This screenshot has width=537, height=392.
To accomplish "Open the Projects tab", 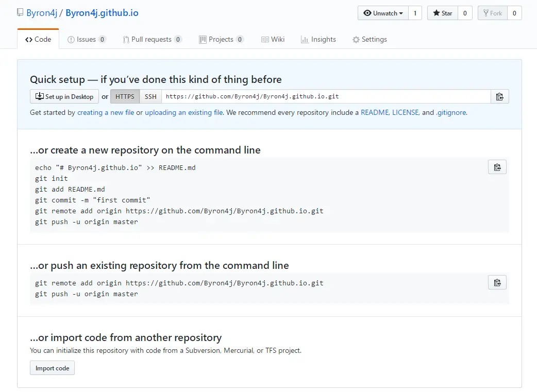I will pyautogui.click(x=221, y=39).
